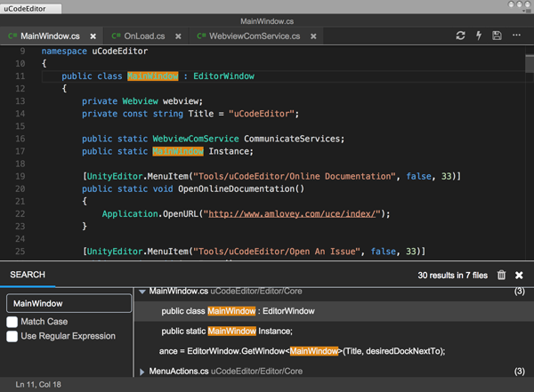Click line number 11 in the gutter
The image size is (534, 392).
pos(20,76)
